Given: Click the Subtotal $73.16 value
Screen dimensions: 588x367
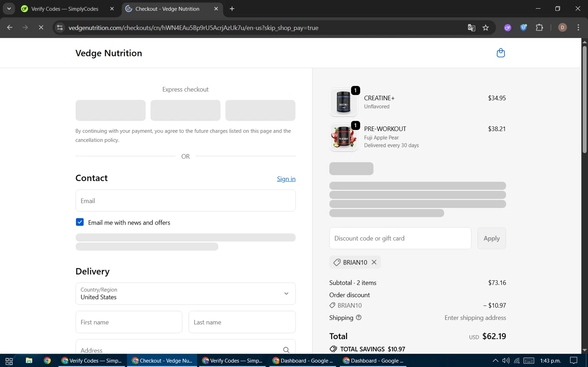Looking at the screenshot, I should click(x=497, y=283).
